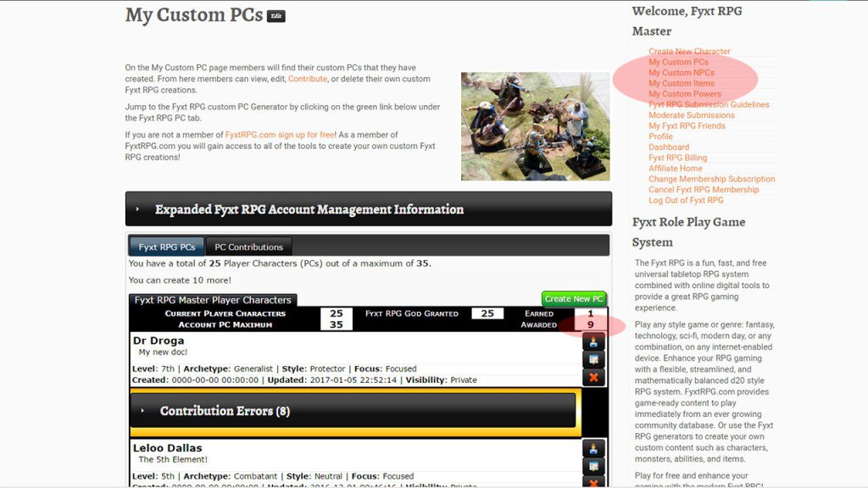Open Moderate Submissions link
Image resolution: width=868 pixels, height=488 pixels.
(x=692, y=115)
